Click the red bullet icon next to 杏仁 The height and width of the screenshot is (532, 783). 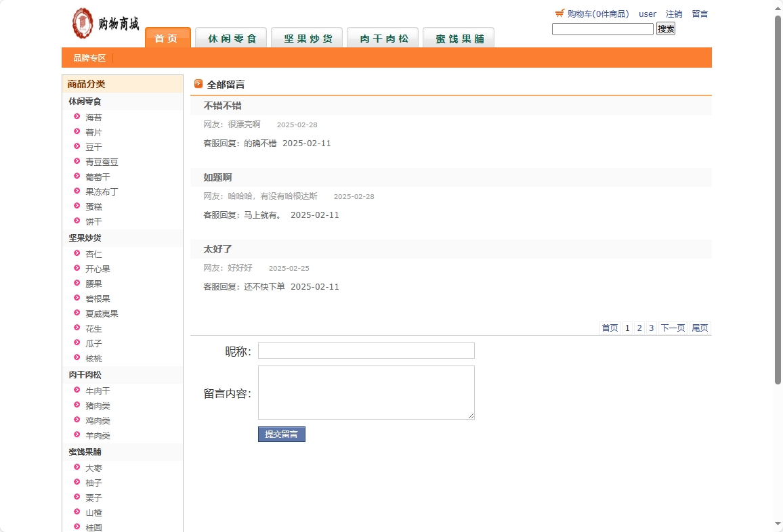[x=77, y=253]
